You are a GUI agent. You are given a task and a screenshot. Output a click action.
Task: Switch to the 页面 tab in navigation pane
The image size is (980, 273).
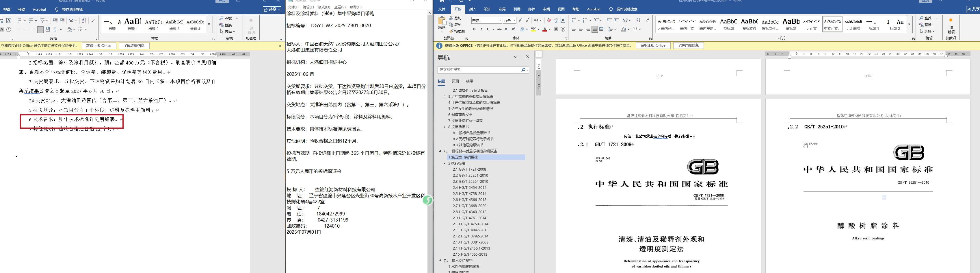(x=455, y=81)
